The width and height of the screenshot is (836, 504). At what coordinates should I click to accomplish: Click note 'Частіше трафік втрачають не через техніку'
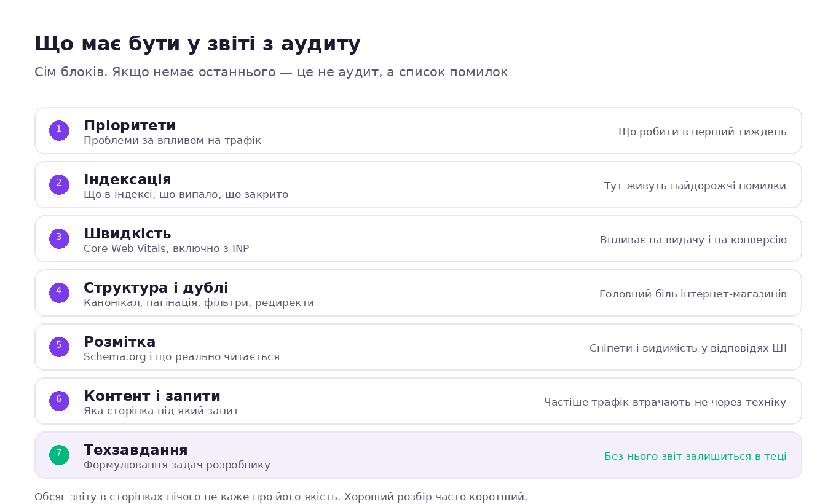click(x=665, y=403)
